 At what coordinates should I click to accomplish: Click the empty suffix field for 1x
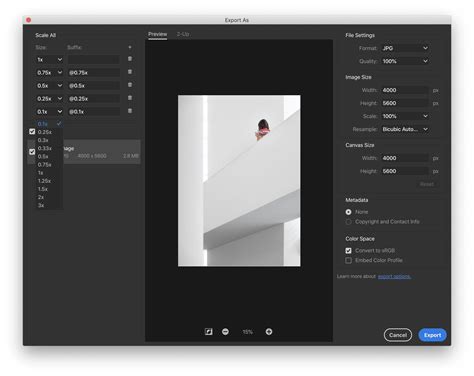point(94,60)
